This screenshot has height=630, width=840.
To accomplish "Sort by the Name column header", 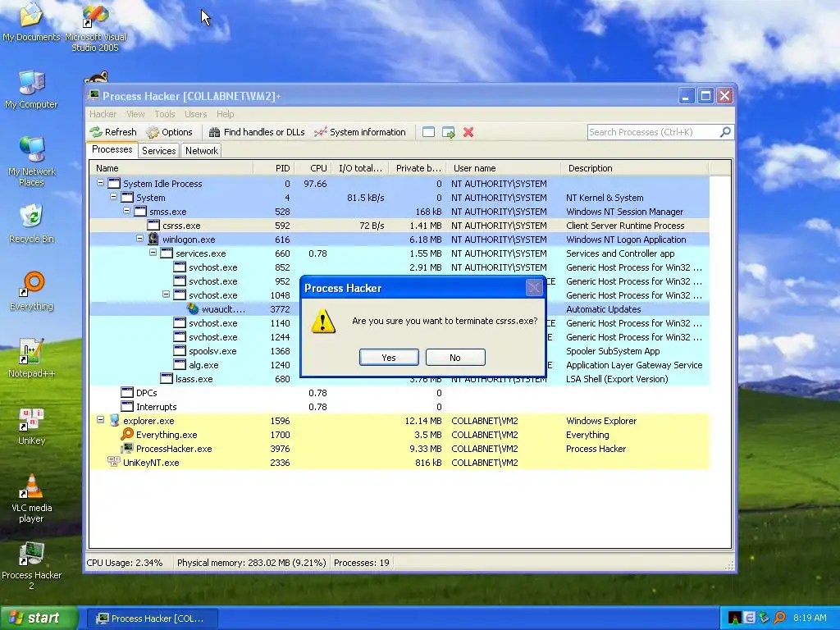I will [171, 168].
